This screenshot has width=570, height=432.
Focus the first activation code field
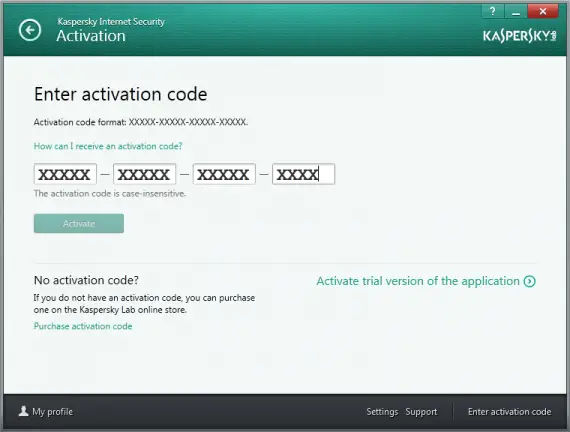coord(65,174)
